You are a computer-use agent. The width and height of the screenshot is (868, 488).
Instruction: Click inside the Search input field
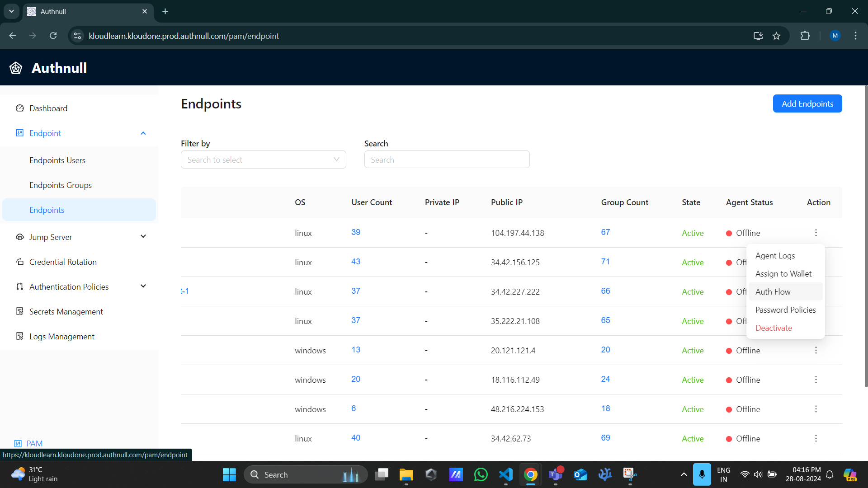coord(447,160)
